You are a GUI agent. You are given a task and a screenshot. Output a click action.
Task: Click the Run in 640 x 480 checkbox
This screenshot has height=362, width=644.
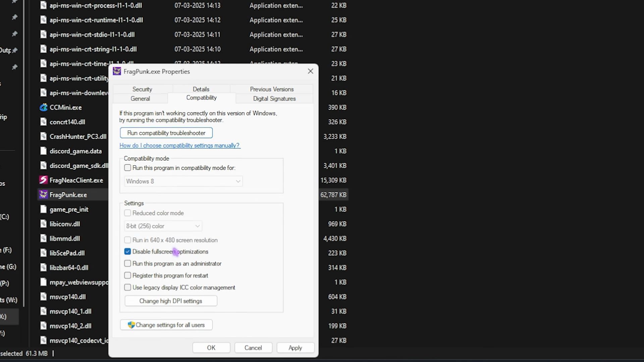click(127, 240)
